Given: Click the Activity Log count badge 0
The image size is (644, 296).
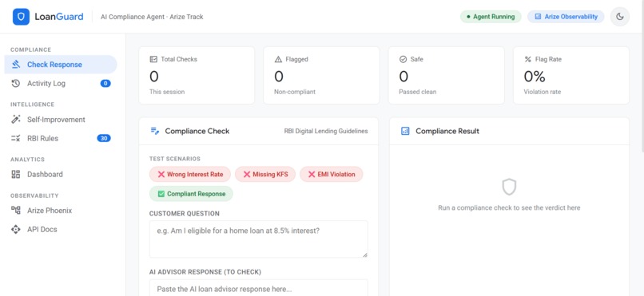Looking at the screenshot, I should click(x=105, y=83).
